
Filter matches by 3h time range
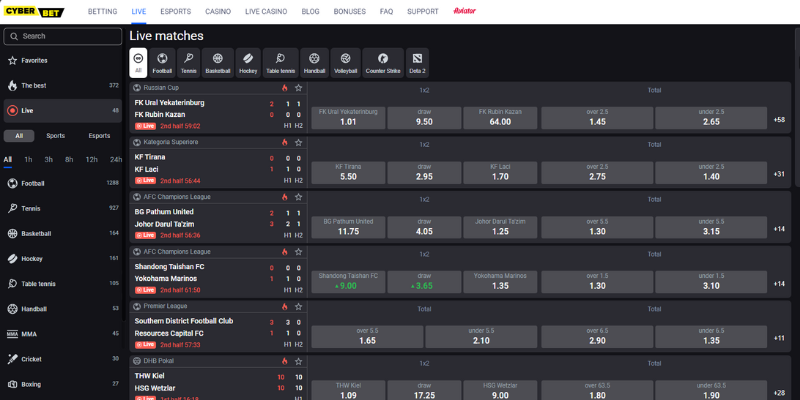click(48, 160)
